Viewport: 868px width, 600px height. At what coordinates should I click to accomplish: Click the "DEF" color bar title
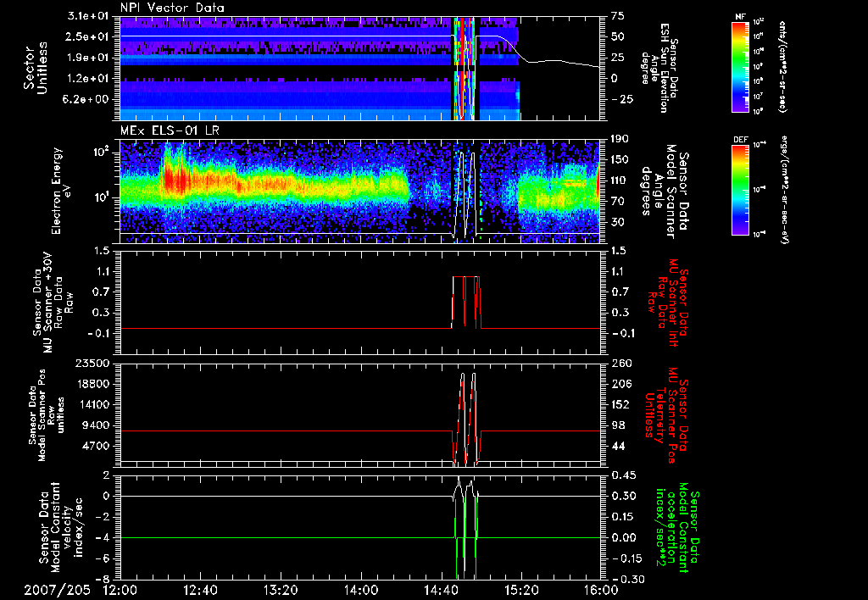741,140
